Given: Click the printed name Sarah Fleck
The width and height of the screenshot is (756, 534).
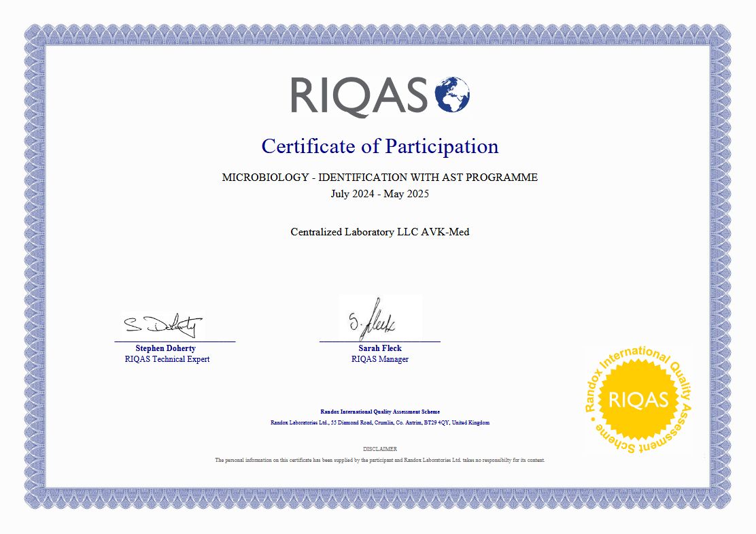Looking at the screenshot, I should pos(380,348).
